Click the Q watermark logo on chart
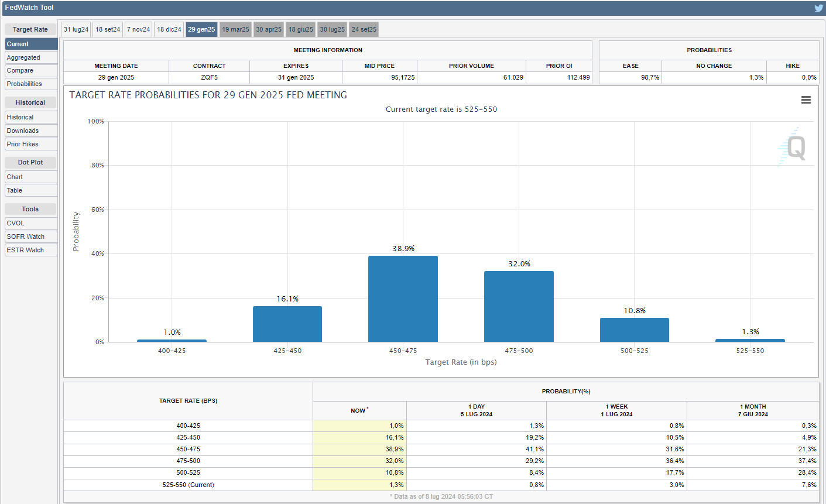 tap(793, 147)
